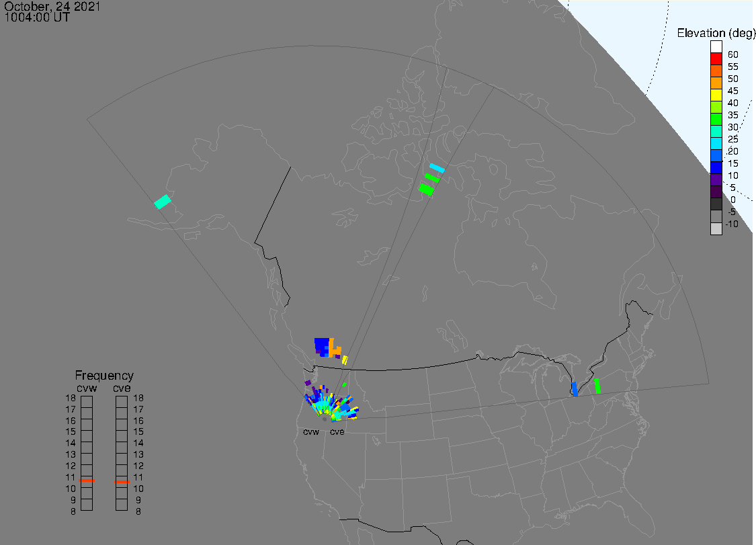756x545 pixels.
Task: Click the large blue echo block in British Columbia
Action: (322, 345)
